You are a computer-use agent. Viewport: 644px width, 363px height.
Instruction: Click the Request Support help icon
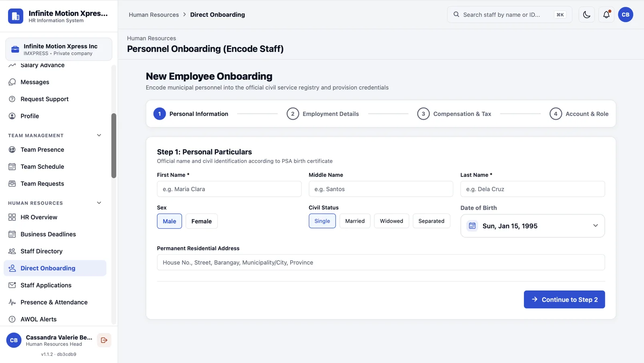(x=12, y=99)
